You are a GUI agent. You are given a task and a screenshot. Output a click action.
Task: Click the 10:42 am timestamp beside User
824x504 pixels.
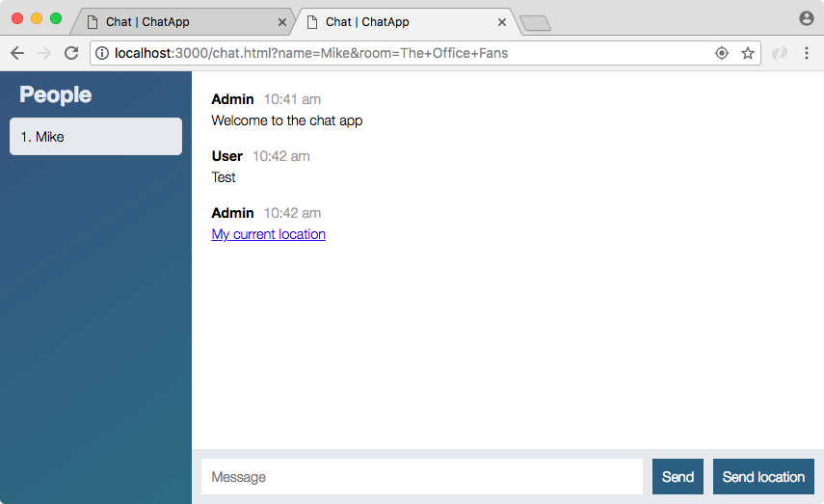click(x=281, y=156)
